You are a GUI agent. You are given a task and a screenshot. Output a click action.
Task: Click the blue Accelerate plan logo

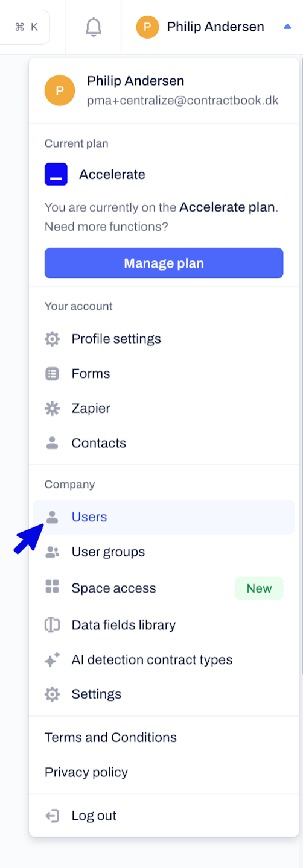pos(56,175)
